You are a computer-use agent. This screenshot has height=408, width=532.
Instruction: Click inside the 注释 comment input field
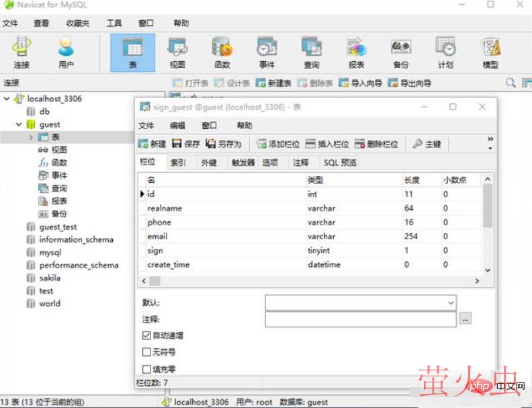pos(361,319)
